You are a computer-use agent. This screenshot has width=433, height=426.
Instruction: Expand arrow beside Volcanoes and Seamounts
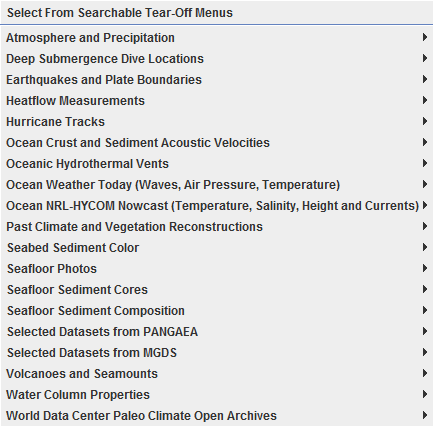(x=425, y=373)
